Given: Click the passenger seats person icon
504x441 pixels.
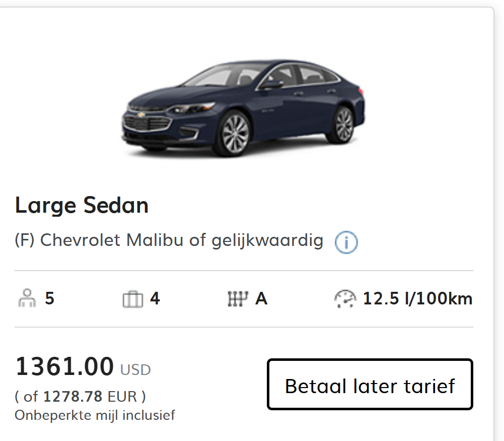Looking at the screenshot, I should (x=27, y=299).
